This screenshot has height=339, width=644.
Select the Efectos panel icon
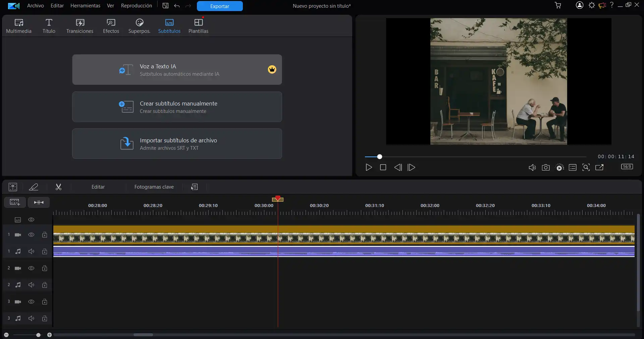pos(111,25)
